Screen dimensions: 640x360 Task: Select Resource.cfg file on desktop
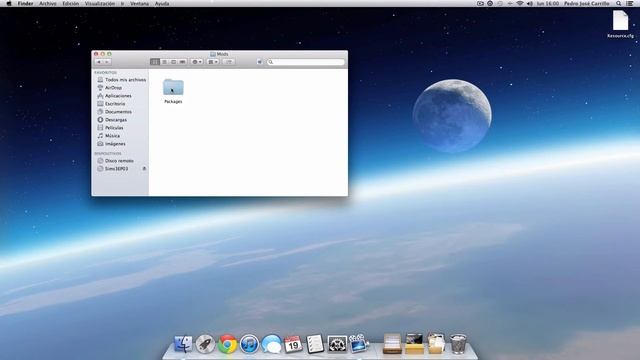click(620, 24)
